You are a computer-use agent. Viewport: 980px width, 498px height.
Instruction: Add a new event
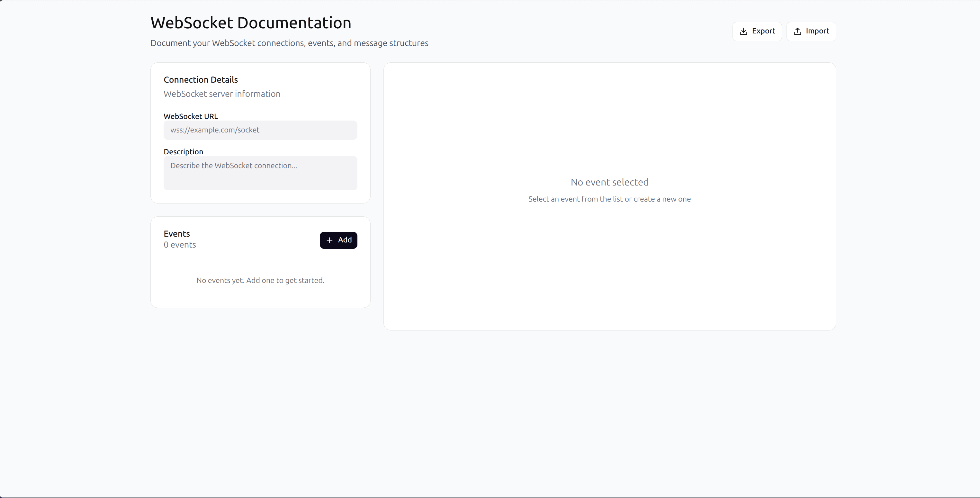[x=338, y=240]
